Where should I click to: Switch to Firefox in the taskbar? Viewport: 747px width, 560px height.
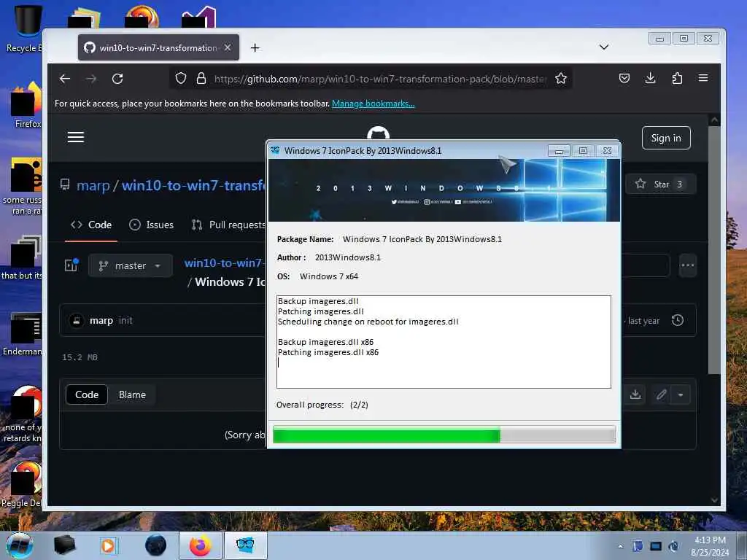coord(200,545)
